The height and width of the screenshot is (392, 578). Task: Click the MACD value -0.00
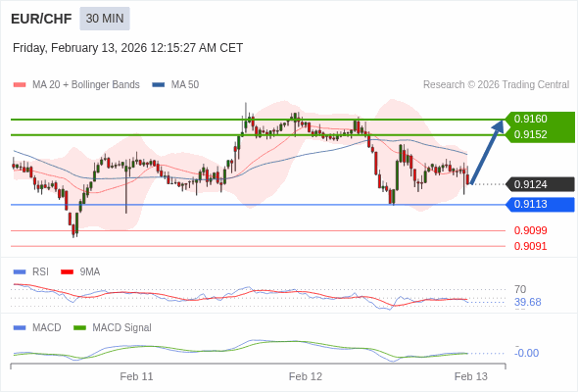[x=527, y=353]
